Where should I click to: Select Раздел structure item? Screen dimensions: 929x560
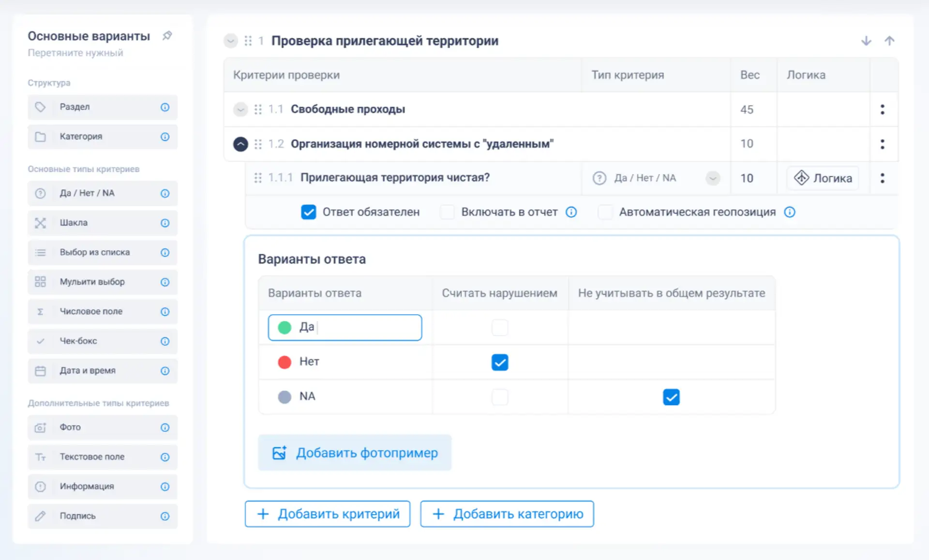[x=103, y=107]
